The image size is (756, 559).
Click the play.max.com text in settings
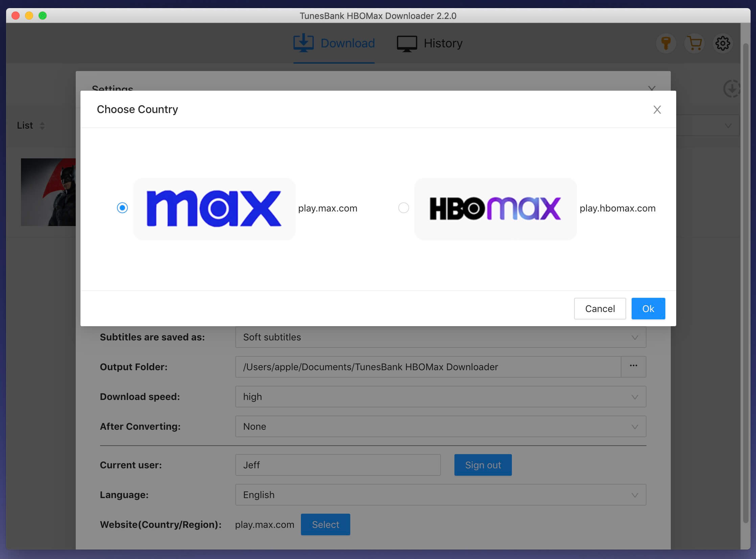click(x=264, y=525)
